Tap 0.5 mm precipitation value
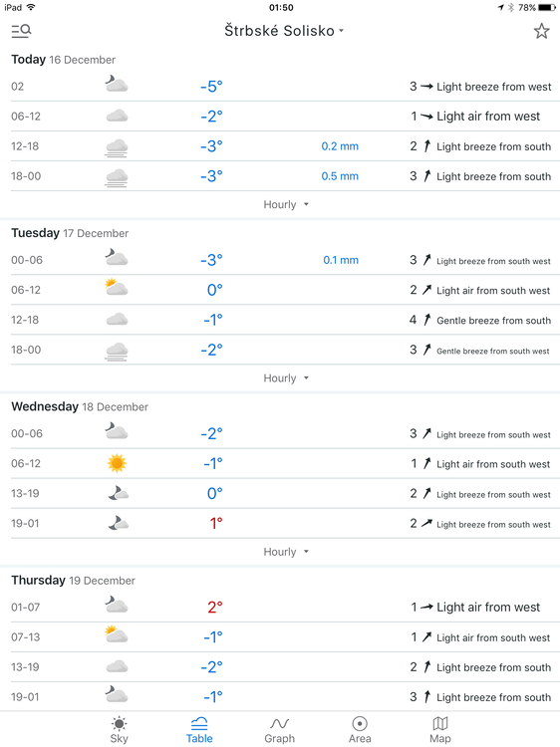This screenshot has width=560, height=747. 340,176
